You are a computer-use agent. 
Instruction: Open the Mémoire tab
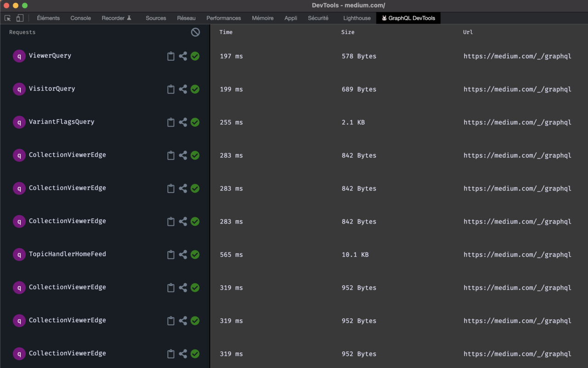click(x=263, y=18)
